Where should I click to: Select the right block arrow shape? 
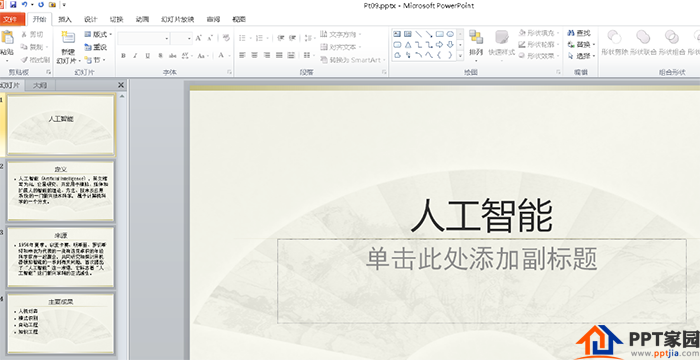tap(440, 45)
